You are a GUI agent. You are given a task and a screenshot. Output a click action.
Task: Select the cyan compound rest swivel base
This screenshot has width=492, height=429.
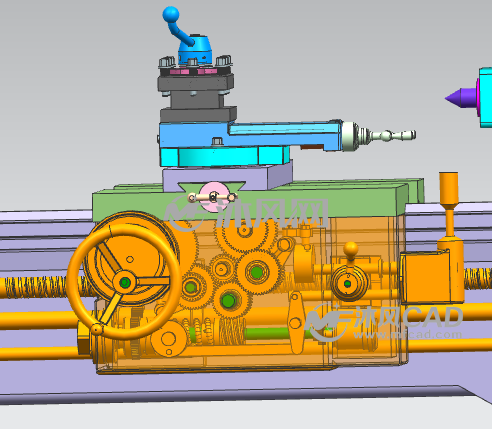225,156
